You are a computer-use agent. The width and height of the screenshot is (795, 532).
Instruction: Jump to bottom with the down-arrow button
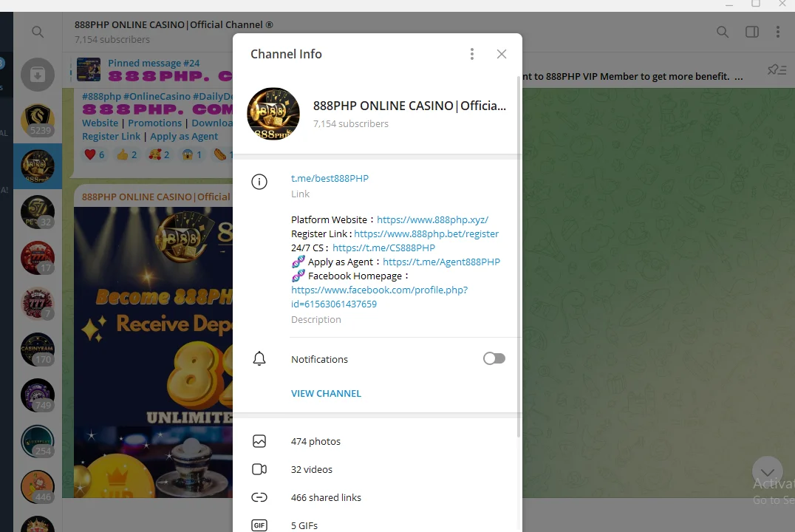[x=767, y=471]
